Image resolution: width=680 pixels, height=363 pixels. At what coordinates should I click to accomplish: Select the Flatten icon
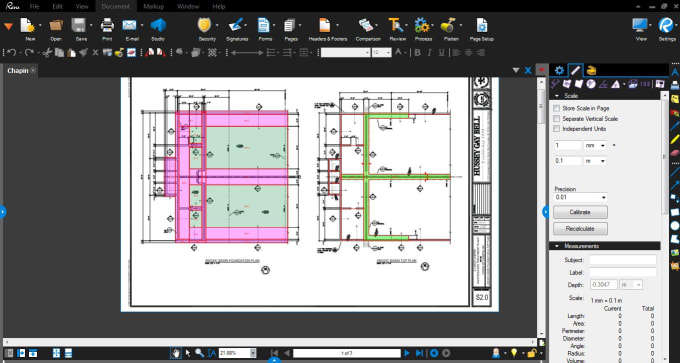448,26
